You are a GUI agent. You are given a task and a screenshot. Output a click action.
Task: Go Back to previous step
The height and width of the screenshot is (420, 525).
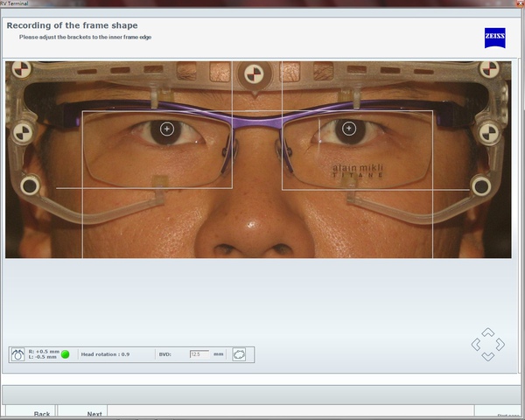click(30, 413)
